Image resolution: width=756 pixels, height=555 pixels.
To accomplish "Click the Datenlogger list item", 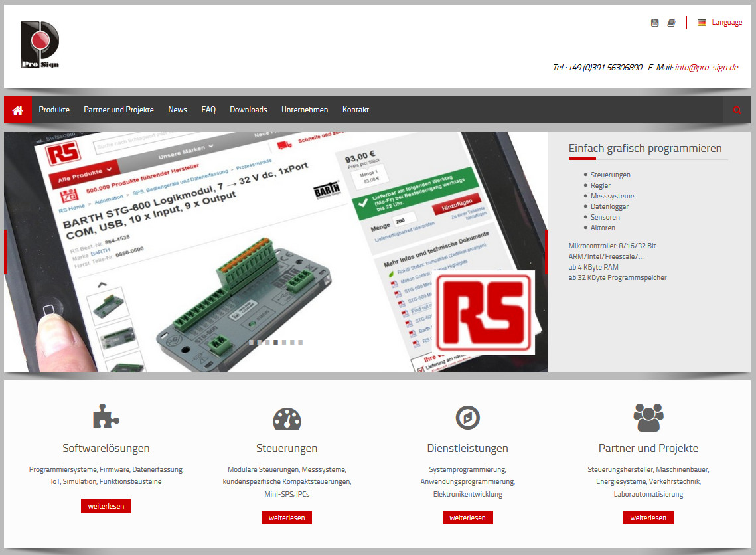I will click(x=609, y=206).
